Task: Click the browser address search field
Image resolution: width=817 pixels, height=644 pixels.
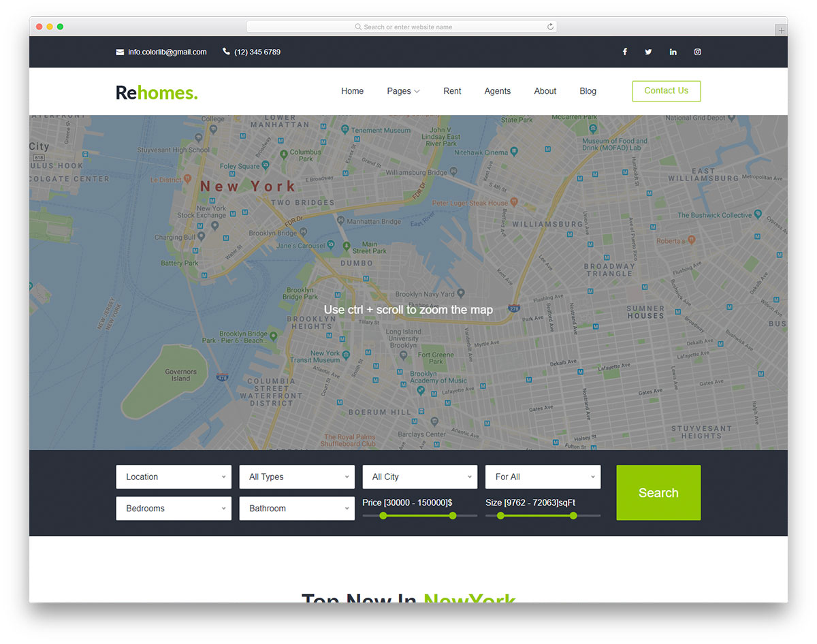Action: (x=402, y=27)
